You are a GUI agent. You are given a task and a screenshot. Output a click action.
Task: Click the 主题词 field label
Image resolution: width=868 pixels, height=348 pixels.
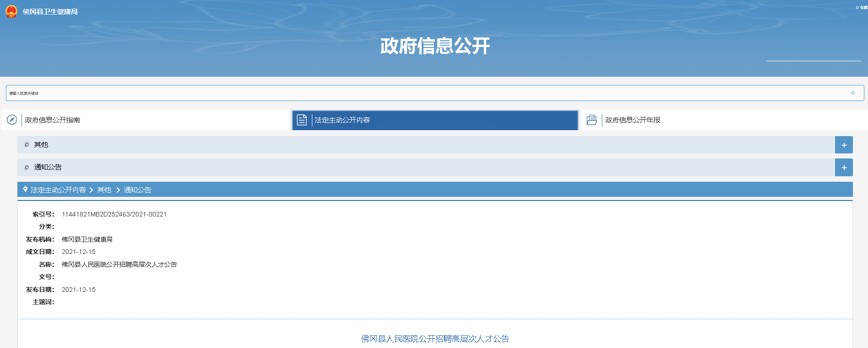pyautogui.click(x=43, y=302)
